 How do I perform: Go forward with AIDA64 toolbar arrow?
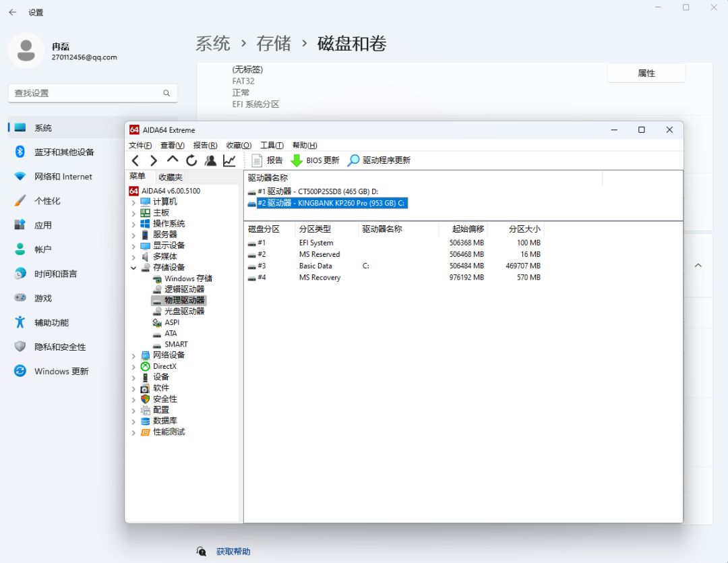153,160
